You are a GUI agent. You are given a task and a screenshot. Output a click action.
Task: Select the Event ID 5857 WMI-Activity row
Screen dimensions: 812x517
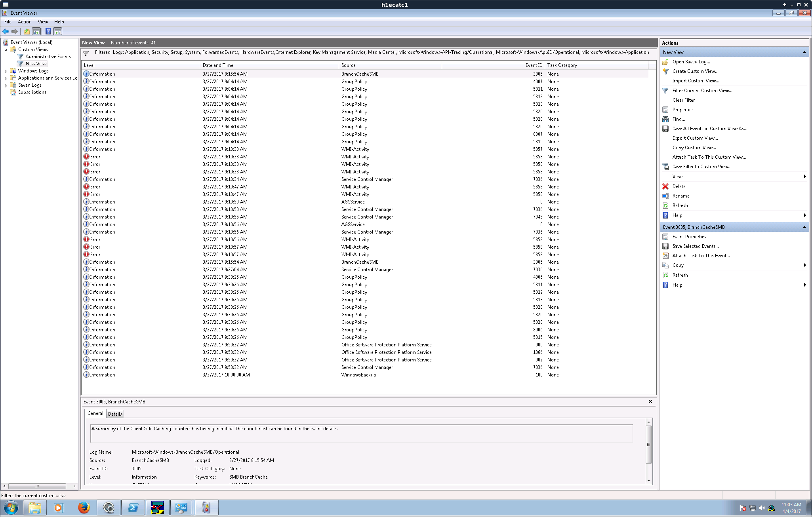click(365, 149)
